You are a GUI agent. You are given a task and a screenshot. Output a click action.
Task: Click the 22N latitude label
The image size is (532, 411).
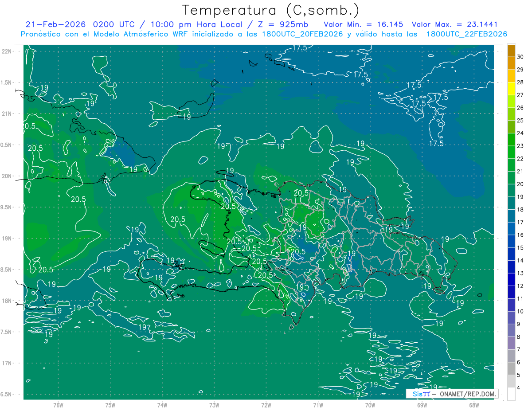pyautogui.click(x=7, y=51)
